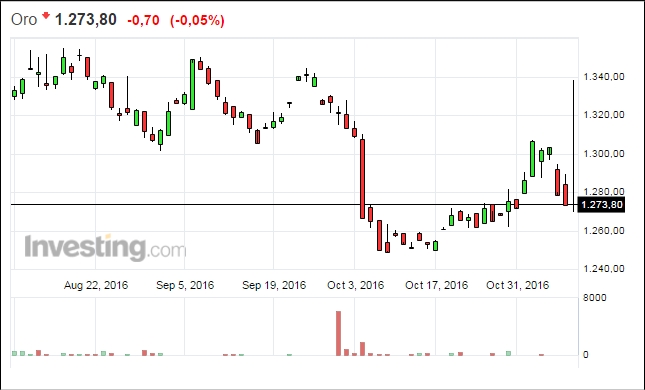
Task: Click the Sep 5, 2016 date label
Action: 185,285
